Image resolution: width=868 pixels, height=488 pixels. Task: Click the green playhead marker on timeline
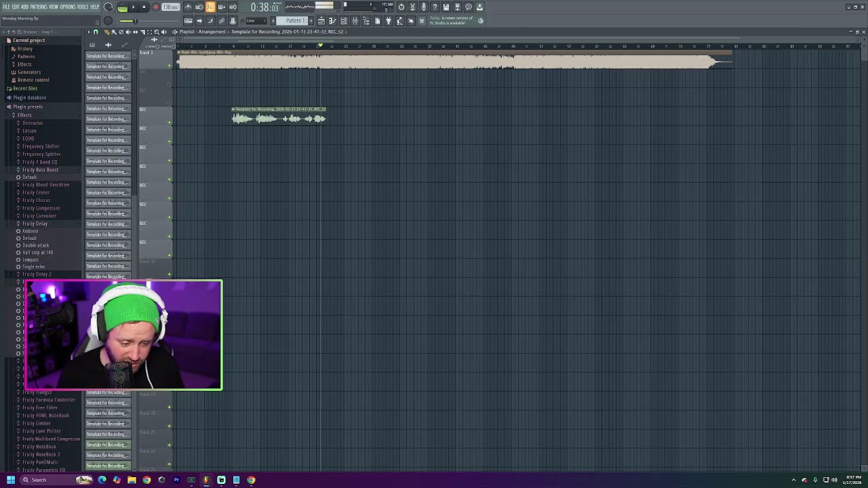321,46
